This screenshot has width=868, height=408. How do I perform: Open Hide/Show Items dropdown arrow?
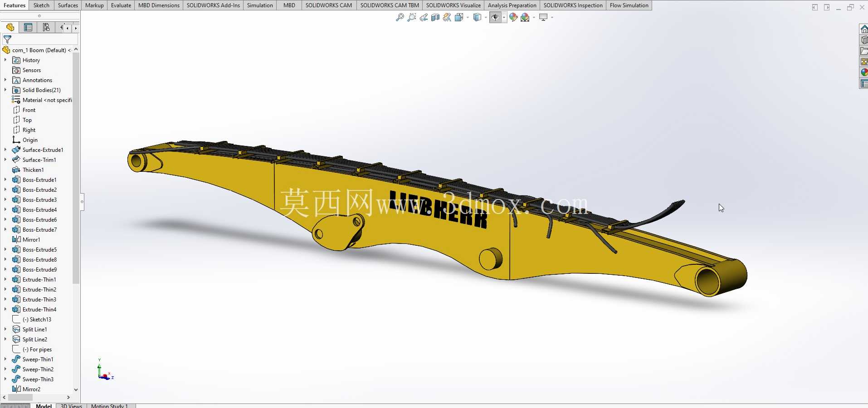[504, 17]
